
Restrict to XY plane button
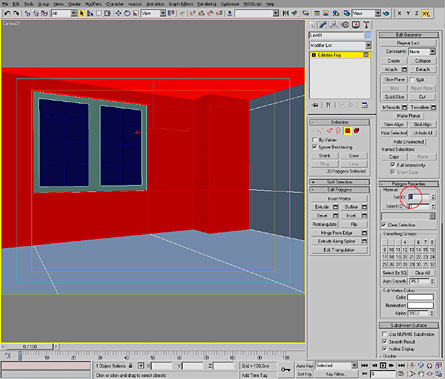click(426, 13)
